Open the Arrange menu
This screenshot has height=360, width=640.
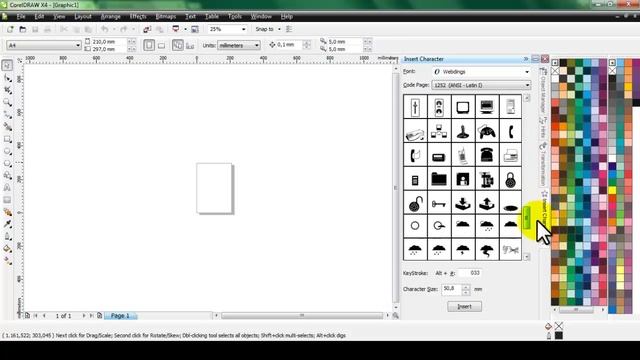point(111,17)
